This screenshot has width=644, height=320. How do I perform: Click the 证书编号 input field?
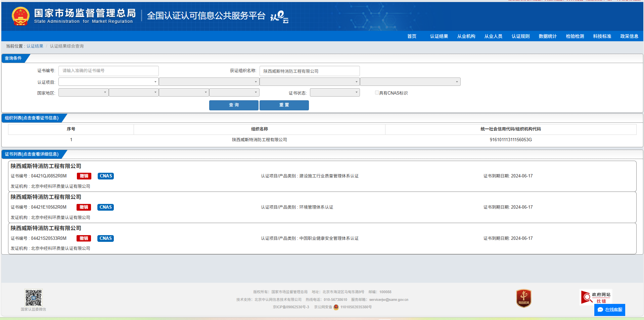[108, 71]
